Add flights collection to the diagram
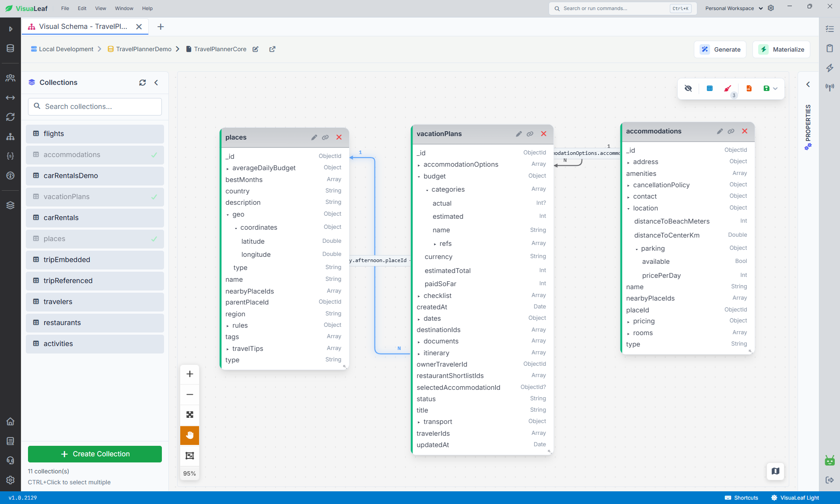 (95, 134)
